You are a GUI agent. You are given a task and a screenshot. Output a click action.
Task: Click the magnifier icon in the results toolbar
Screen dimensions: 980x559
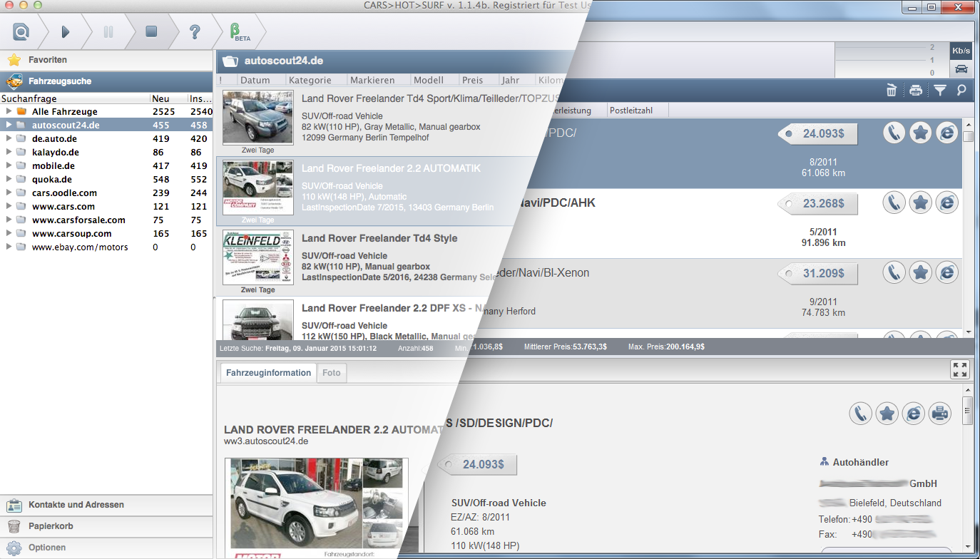point(961,90)
